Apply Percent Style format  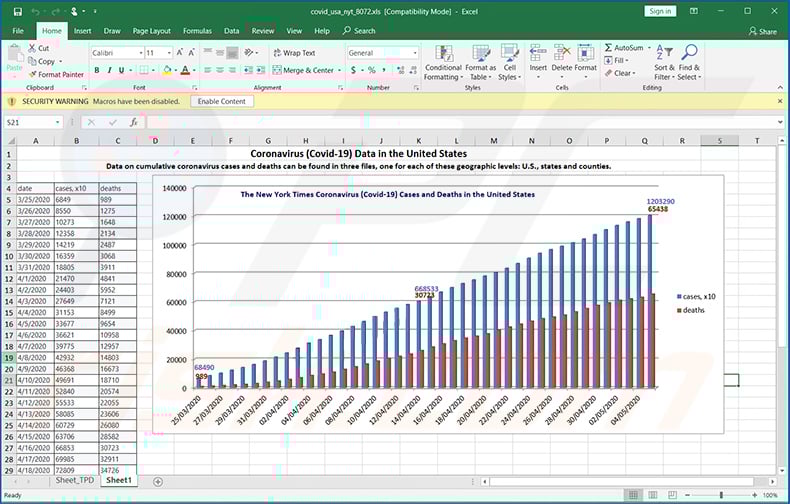click(x=372, y=70)
